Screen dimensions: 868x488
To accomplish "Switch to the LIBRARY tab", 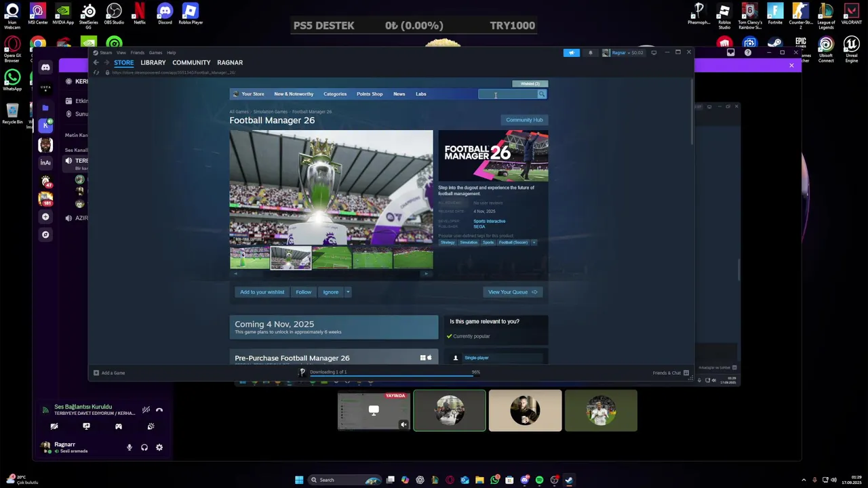I will [x=153, y=62].
